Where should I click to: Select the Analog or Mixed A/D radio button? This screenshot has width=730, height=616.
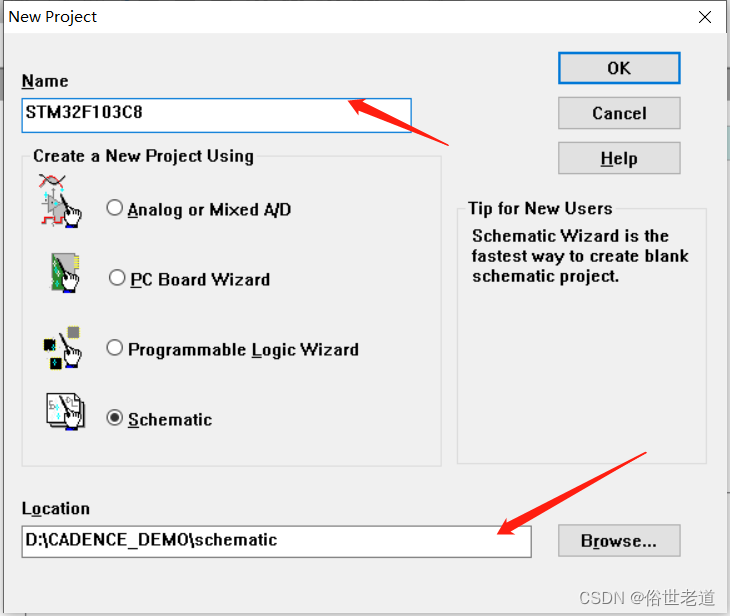click(115, 208)
